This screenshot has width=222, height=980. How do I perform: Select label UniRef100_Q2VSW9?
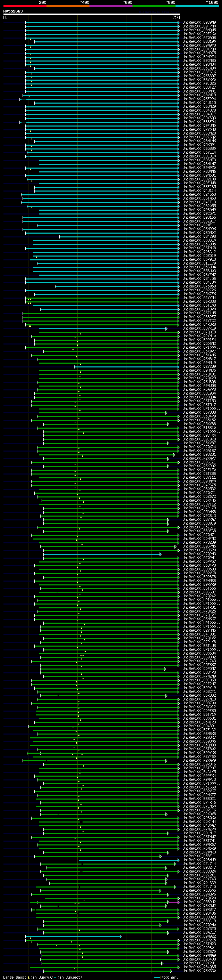point(199,366)
